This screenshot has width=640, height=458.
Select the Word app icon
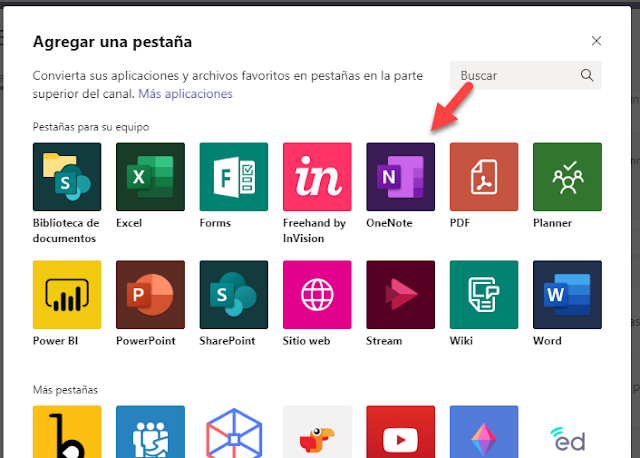pos(567,295)
